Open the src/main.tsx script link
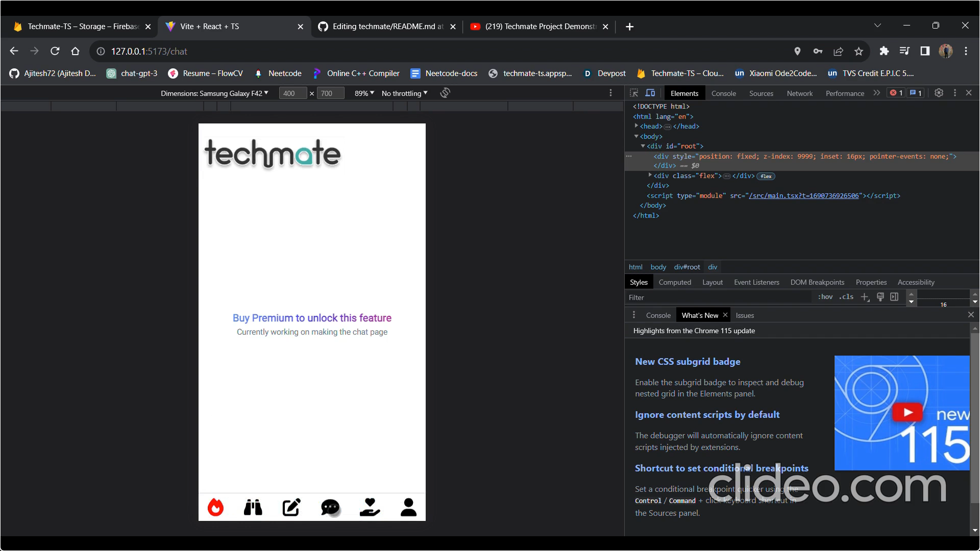980x551 pixels. click(x=803, y=195)
